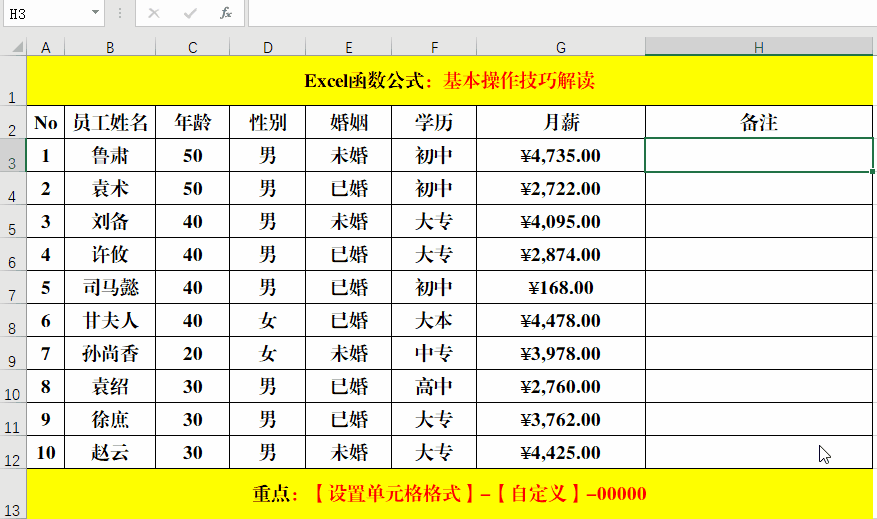Click the fill handle of cell H3
Image resolution: width=877 pixels, height=519 pixels.
pyautogui.click(x=872, y=171)
